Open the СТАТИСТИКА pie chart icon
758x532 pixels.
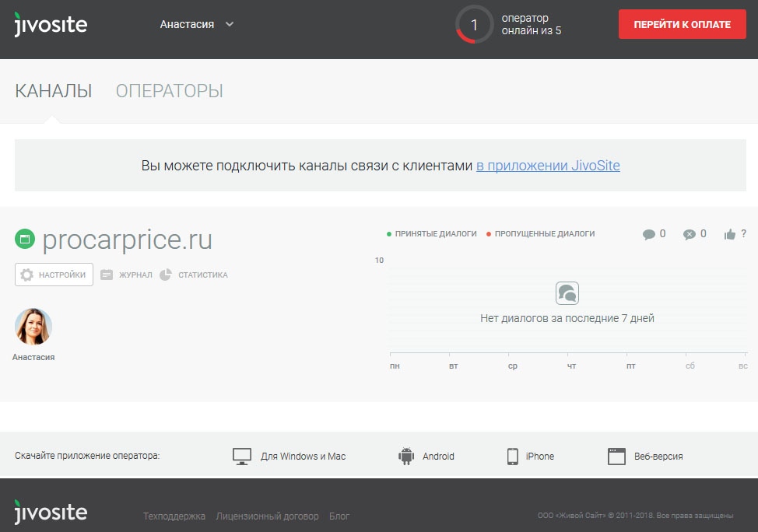(166, 275)
